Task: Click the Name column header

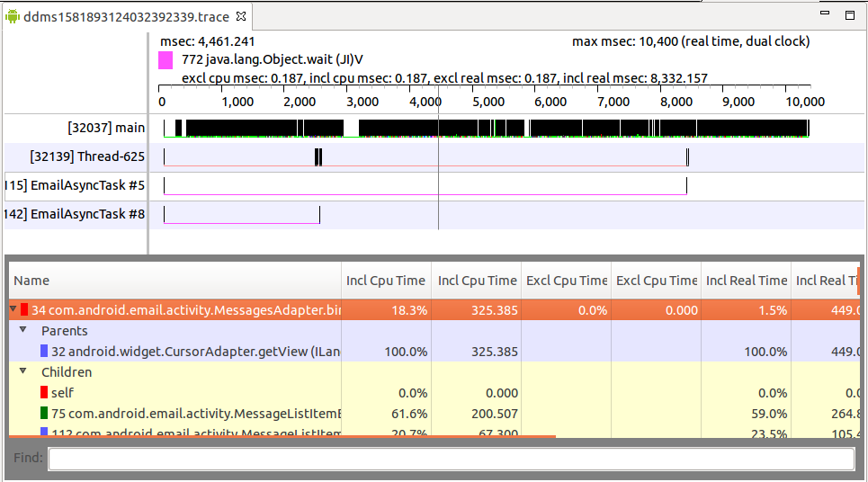Action: (174, 281)
